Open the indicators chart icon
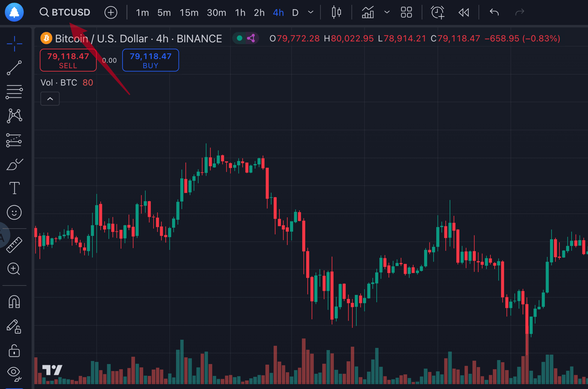The image size is (588, 389). click(x=368, y=13)
